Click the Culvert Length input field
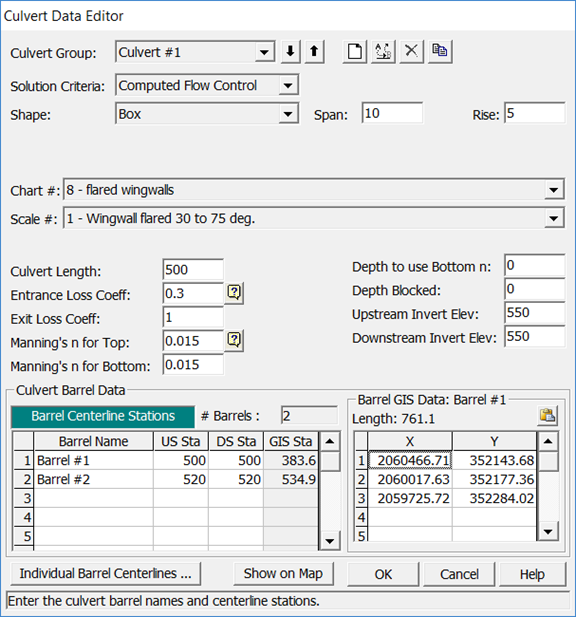 (x=193, y=270)
